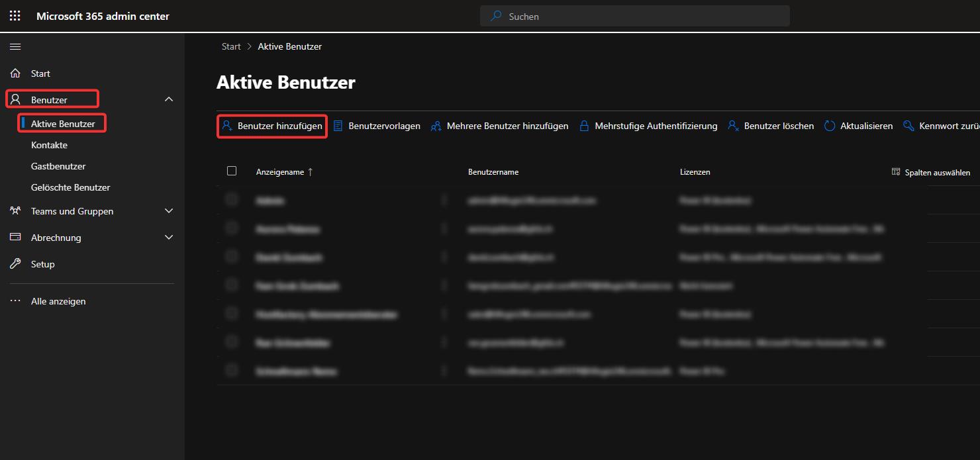Click the wrench icon for Setup
980x460 pixels.
point(15,264)
